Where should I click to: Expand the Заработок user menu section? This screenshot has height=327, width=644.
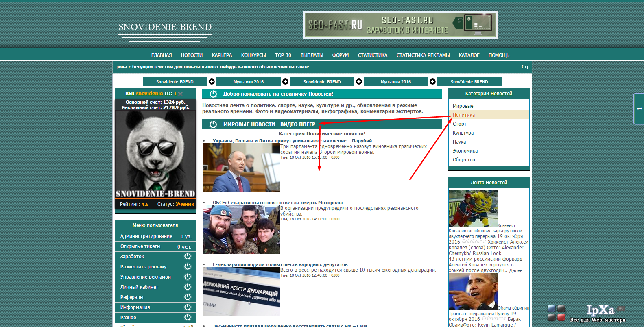[x=155, y=257]
